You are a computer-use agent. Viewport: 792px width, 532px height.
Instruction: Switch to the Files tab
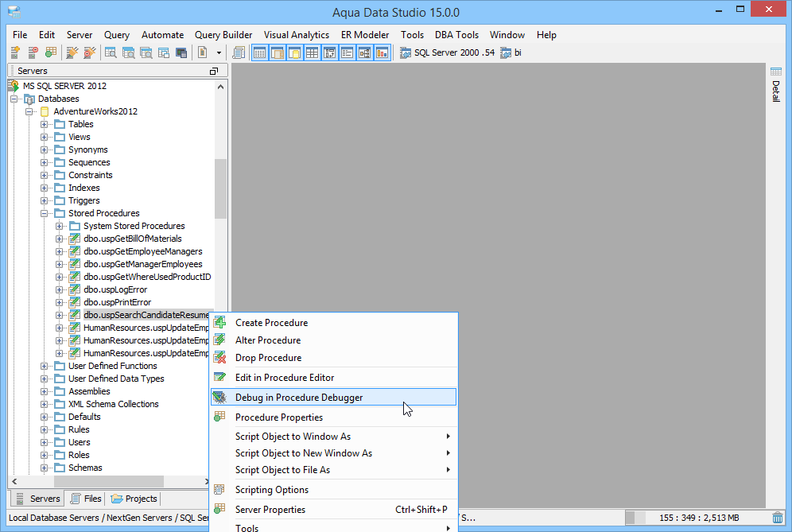(86, 499)
